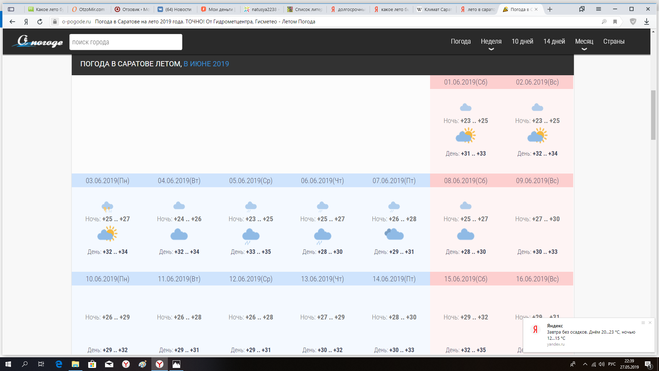Open the downloads arrow icon
The image size is (659, 371).
(x=647, y=21)
